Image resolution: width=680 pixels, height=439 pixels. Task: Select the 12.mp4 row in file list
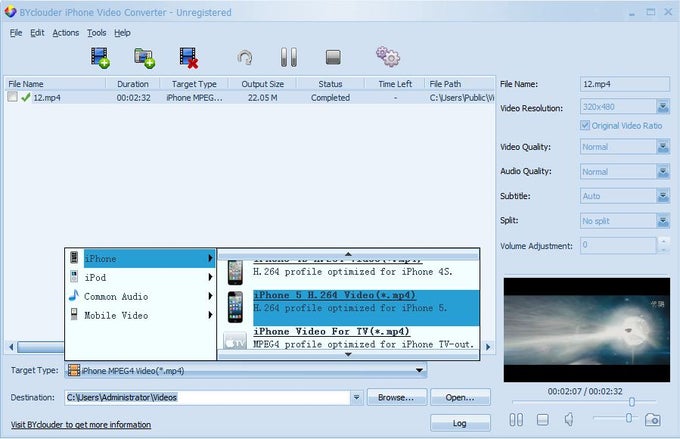tap(250, 98)
